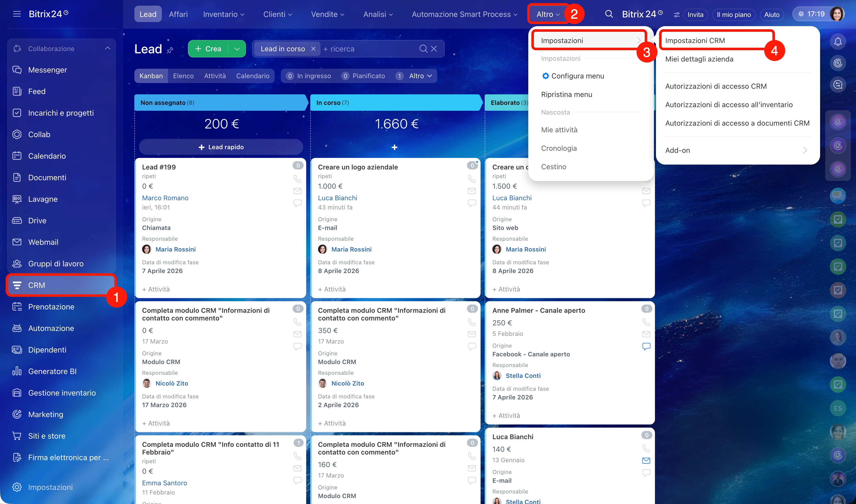Remove the 'Lead in corso' filter chip

pyautogui.click(x=313, y=49)
